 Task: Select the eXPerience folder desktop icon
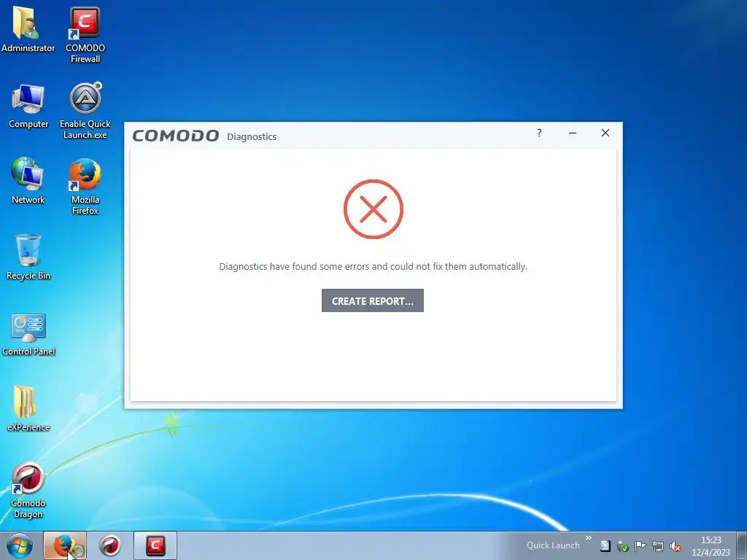(28, 408)
